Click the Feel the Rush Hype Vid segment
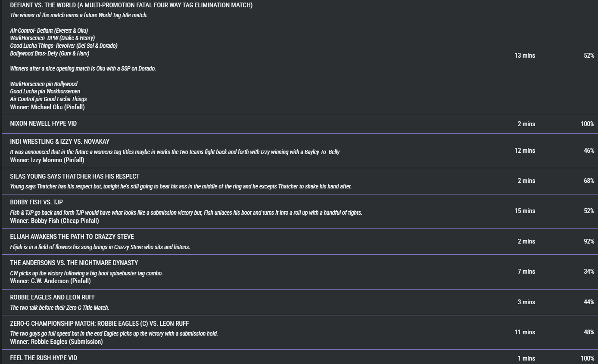The image size is (598, 364). coord(44,358)
